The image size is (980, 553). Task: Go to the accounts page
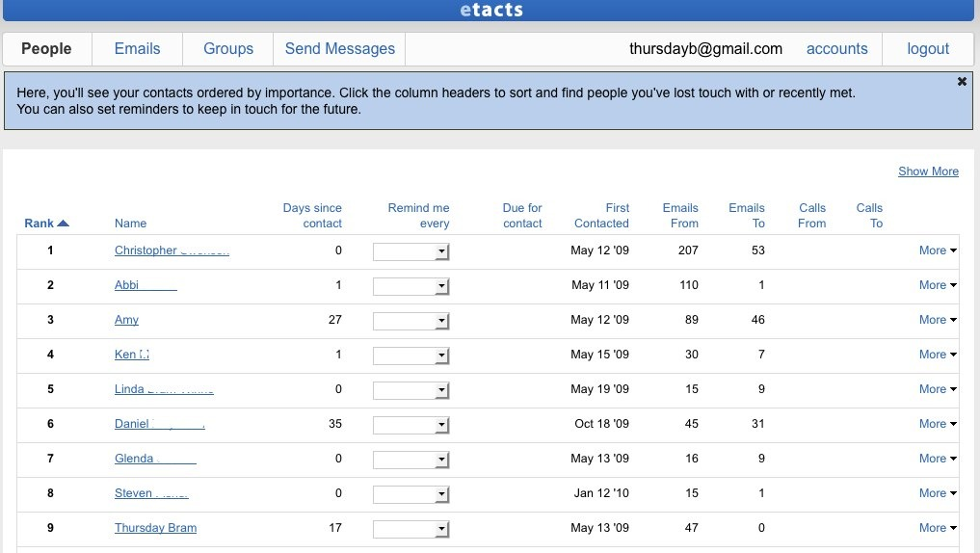836,49
